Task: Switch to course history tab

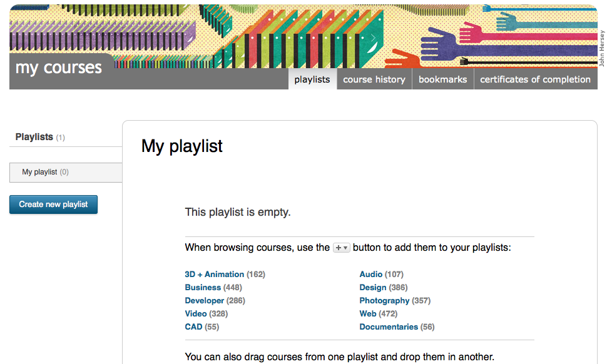Action: click(374, 79)
